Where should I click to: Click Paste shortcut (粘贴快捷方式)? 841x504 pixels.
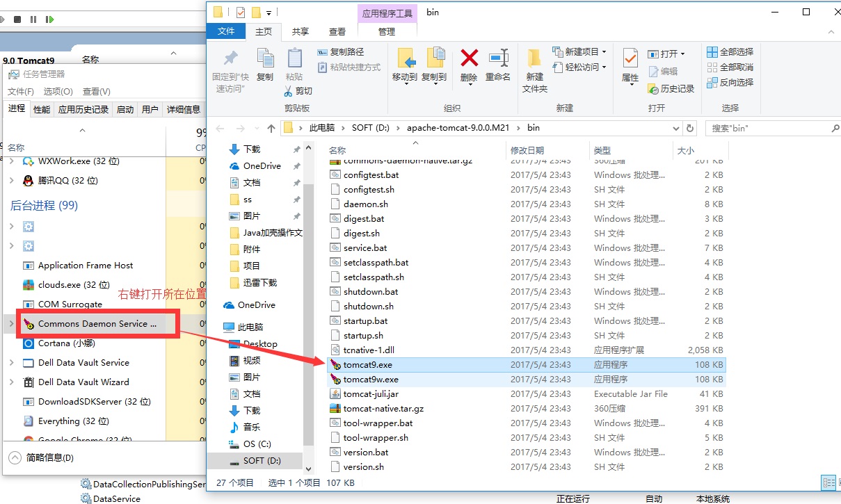tap(349, 67)
